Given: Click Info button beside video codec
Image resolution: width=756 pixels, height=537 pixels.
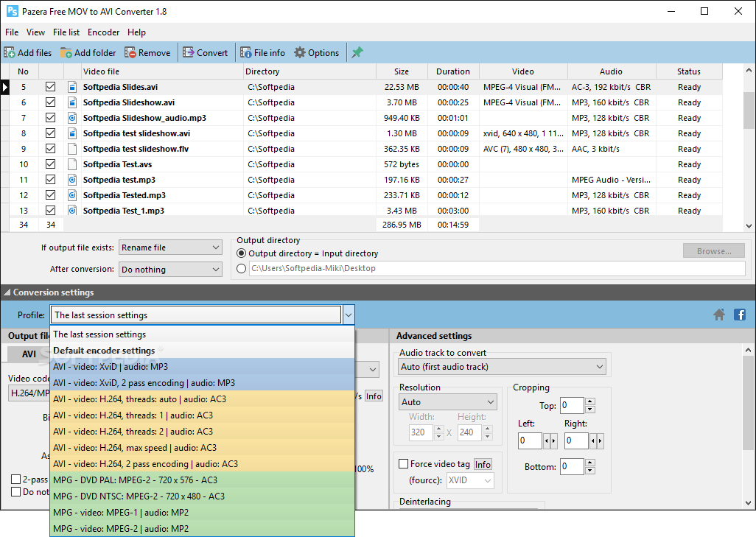Looking at the screenshot, I should coord(374,396).
